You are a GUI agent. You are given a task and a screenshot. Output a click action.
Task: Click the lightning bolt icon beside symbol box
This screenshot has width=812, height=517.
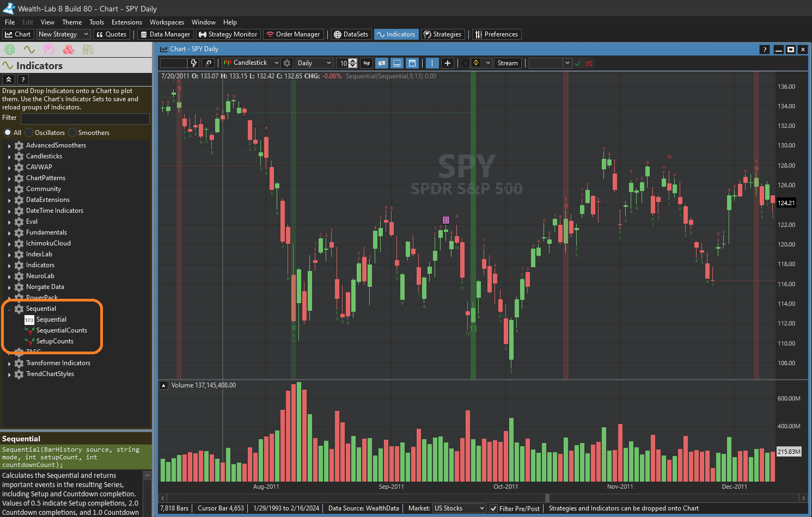coord(193,63)
